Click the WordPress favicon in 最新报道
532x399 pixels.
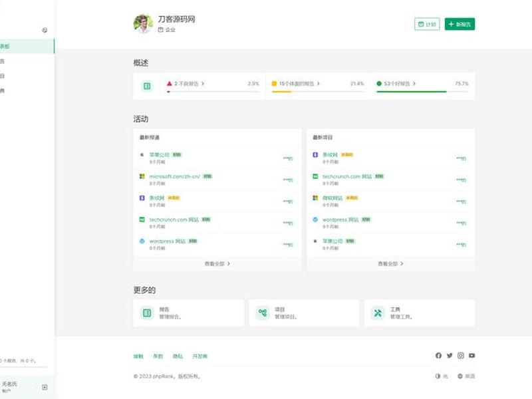point(142,241)
